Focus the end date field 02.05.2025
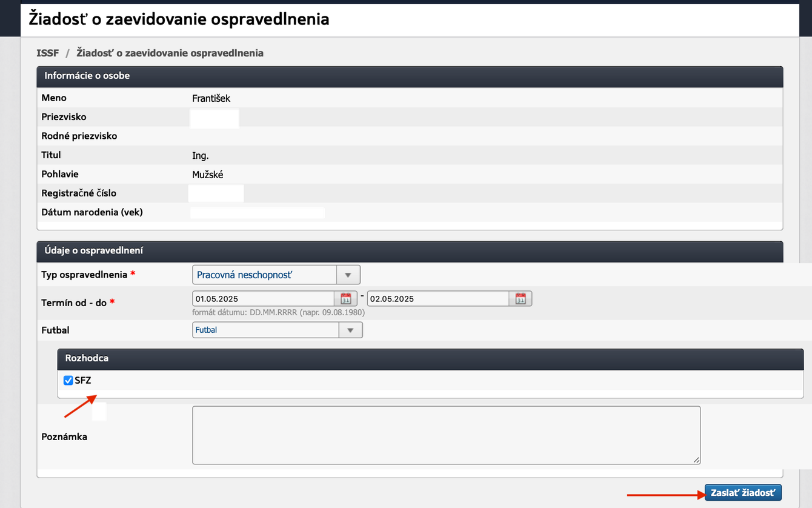This screenshot has width=812, height=508. (438, 299)
